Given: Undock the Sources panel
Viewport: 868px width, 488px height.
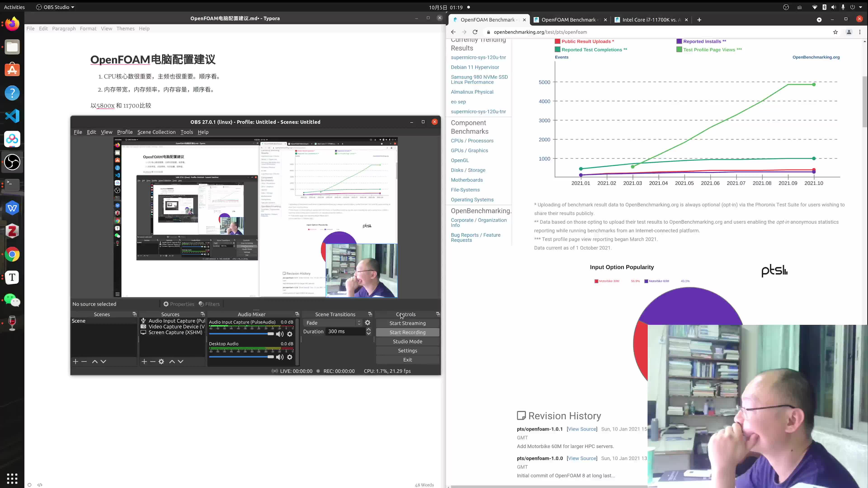Looking at the screenshot, I should 203,314.
